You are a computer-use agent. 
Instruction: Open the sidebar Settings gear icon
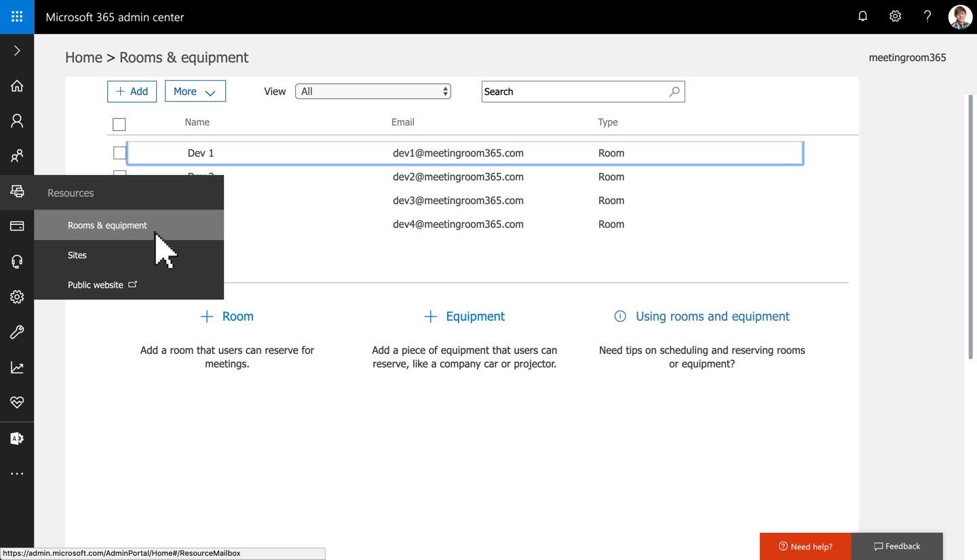[x=17, y=297]
